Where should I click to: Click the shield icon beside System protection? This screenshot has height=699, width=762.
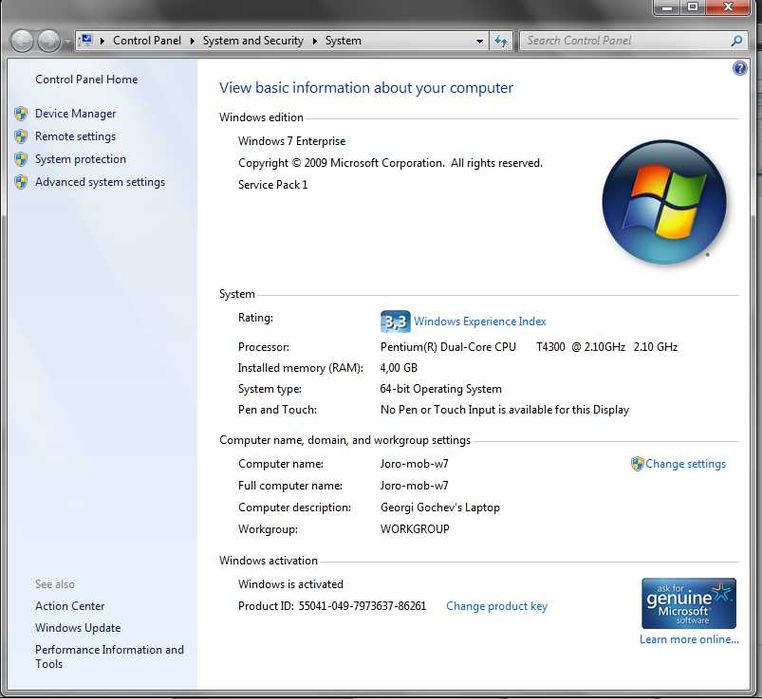[x=21, y=159]
